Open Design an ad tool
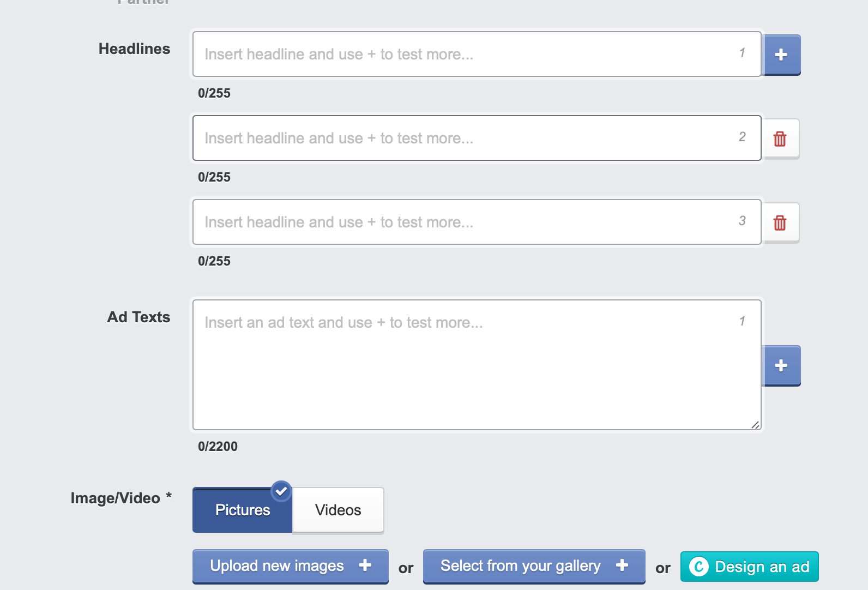Image resolution: width=868 pixels, height=590 pixels. pyautogui.click(x=761, y=567)
